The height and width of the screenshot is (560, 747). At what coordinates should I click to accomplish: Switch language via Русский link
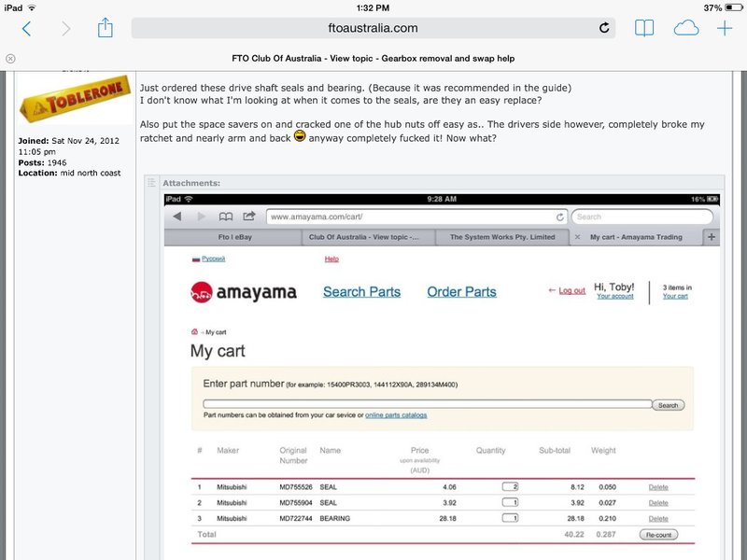(213, 259)
